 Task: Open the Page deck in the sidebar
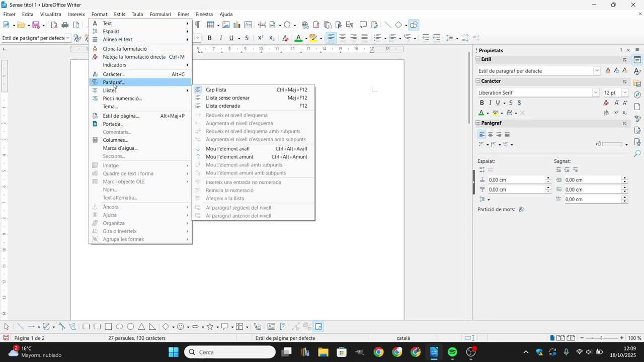tap(637, 107)
